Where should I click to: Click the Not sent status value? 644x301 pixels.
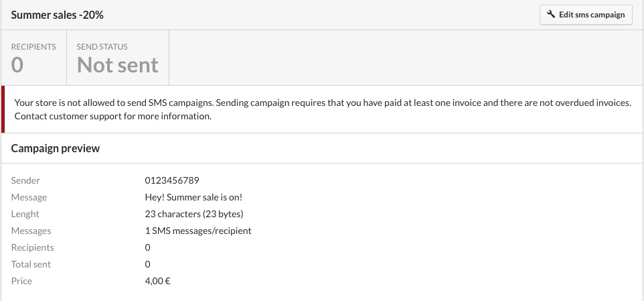(117, 65)
